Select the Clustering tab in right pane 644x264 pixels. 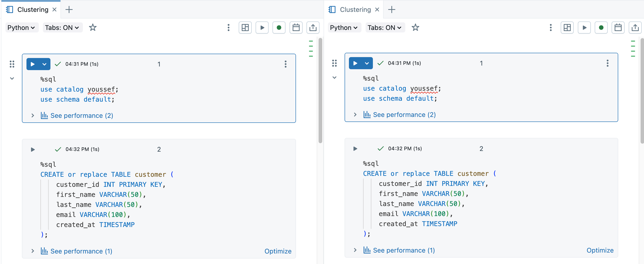[x=355, y=10]
